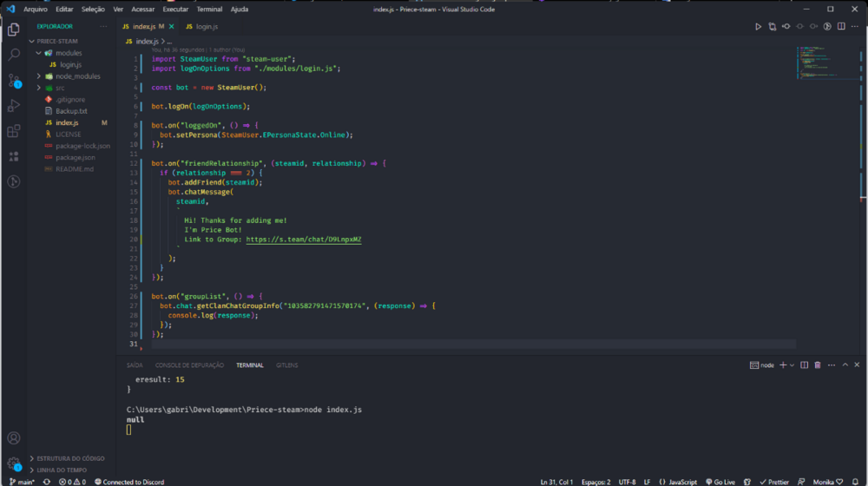Open the Run and Debug view
This screenshot has height=486, width=868.
tap(14, 106)
